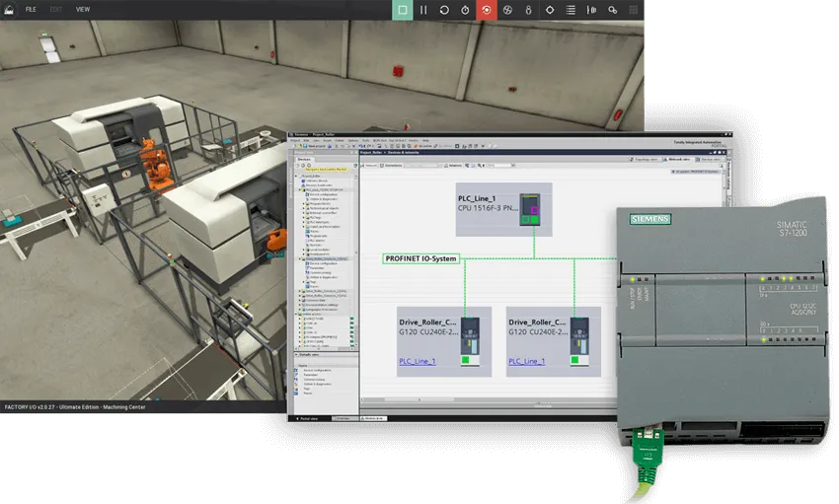Click the Connections button in the network toolbar

point(390,165)
